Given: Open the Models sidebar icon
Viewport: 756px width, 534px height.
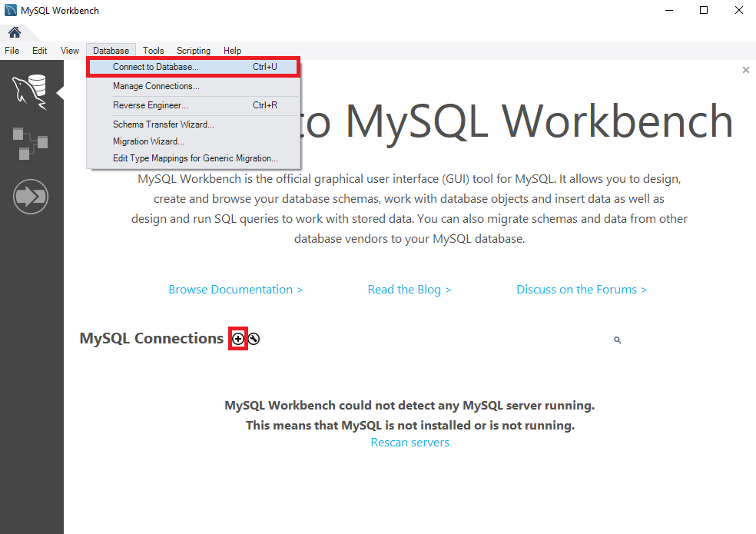Looking at the screenshot, I should pos(30,143).
